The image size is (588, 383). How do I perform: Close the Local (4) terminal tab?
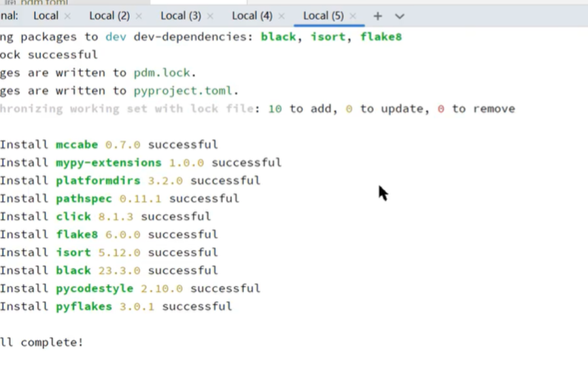(281, 16)
